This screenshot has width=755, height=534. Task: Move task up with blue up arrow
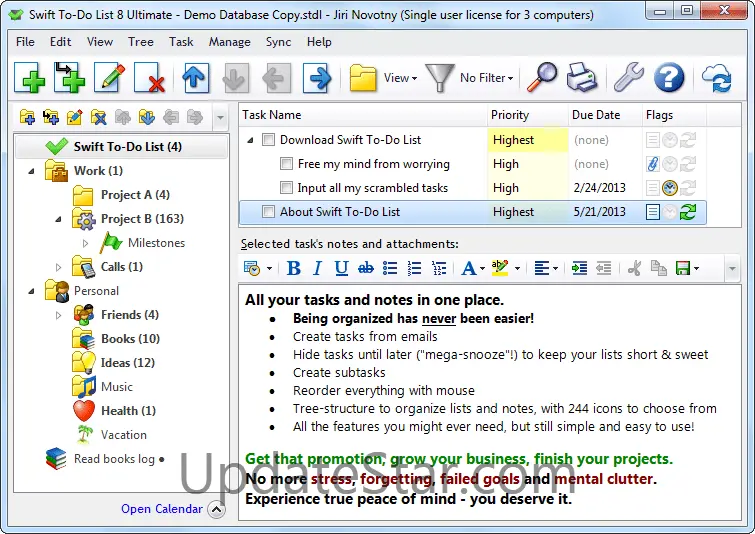(x=195, y=78)
